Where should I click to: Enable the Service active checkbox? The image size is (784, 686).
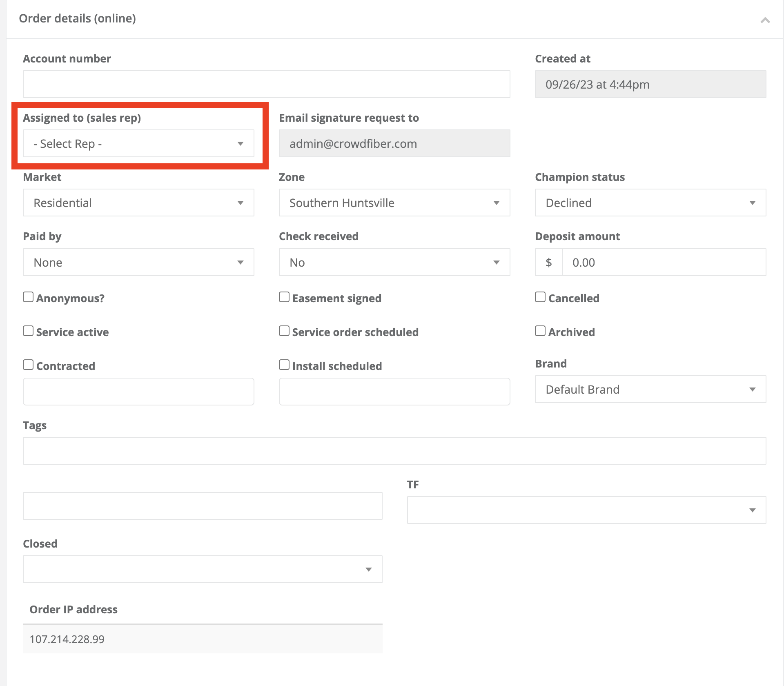click(28, 331)
